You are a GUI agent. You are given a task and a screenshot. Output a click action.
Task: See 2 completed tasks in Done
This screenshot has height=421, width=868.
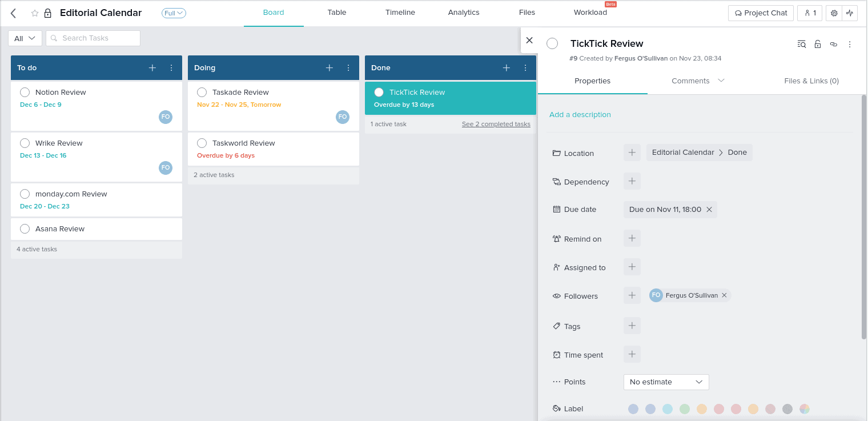[x=496, y=124]
